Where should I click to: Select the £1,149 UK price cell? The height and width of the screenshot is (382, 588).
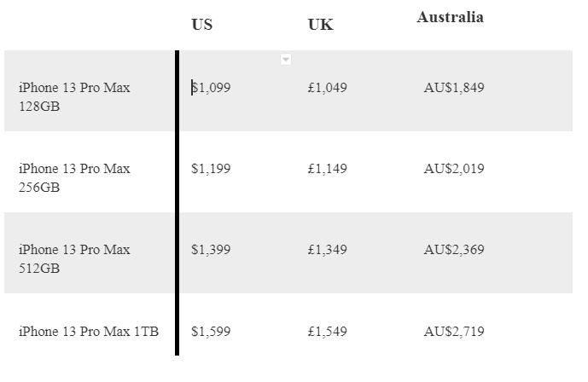328,168
